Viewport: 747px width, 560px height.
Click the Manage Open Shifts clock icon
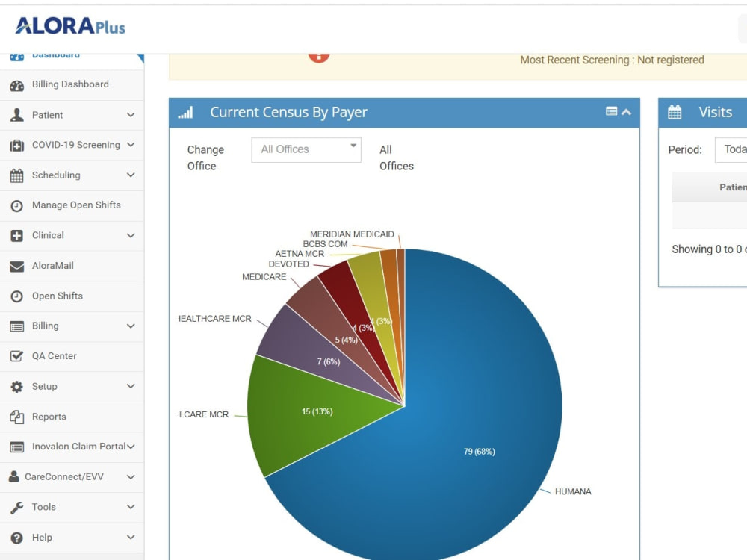16,206
